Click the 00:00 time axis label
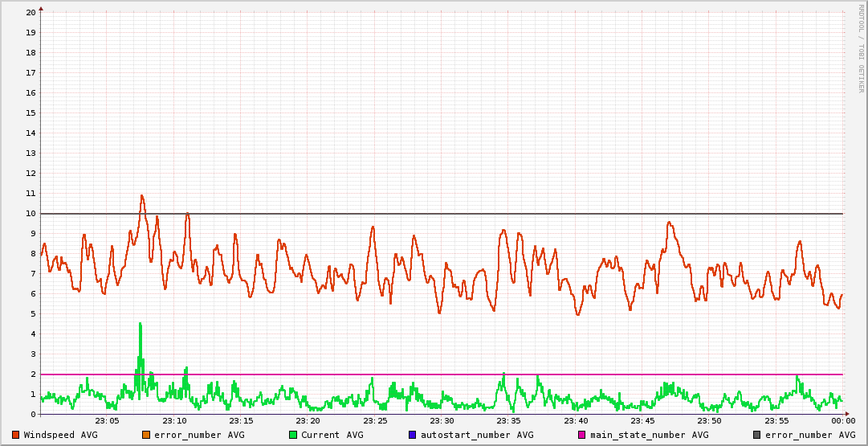This screenshot has width=868, height=446. pyautogui.click(x=842, y=421)
